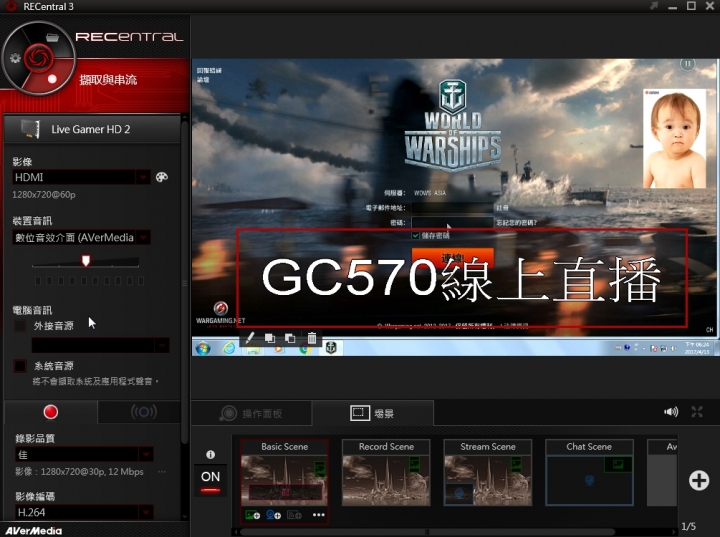Viewport: 720px width, 537px height.
Task: Enable the 外接音源 checkbox
Action: (20, 326)
